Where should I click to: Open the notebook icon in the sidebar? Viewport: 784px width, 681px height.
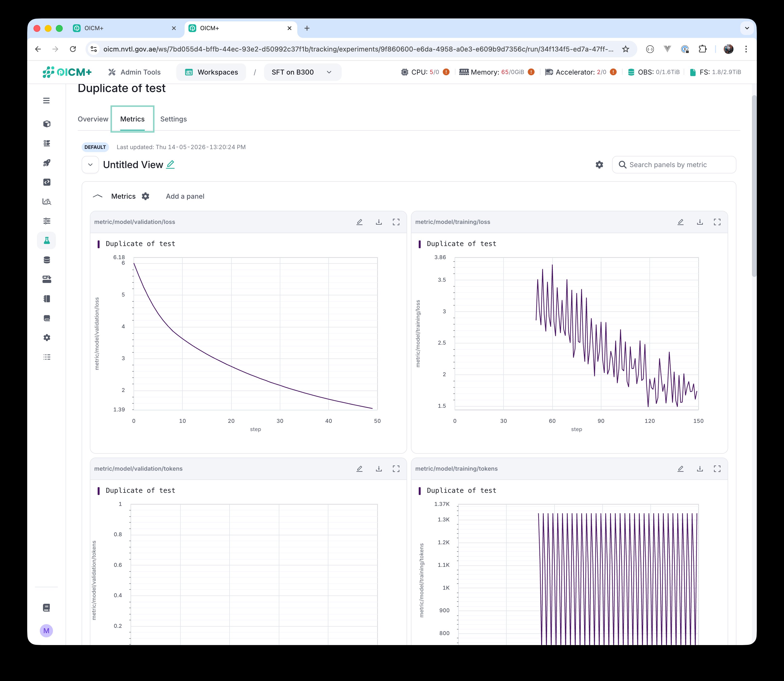[x=47, y=299]
